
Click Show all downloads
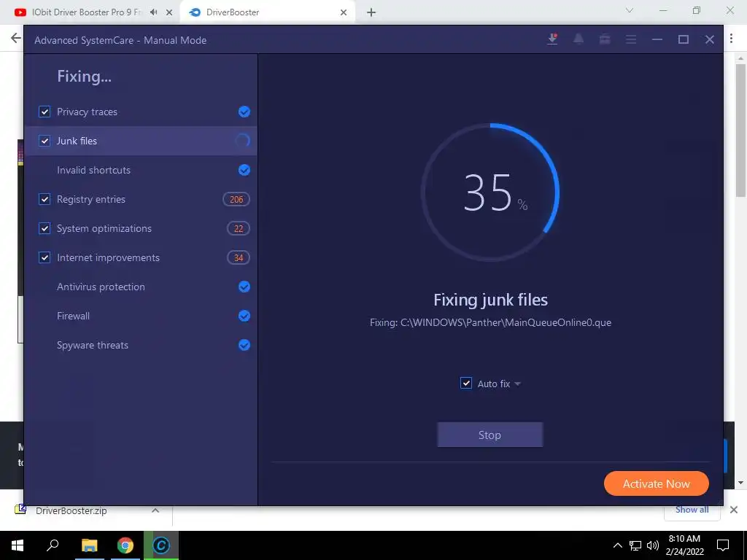(x=692, y=510)
